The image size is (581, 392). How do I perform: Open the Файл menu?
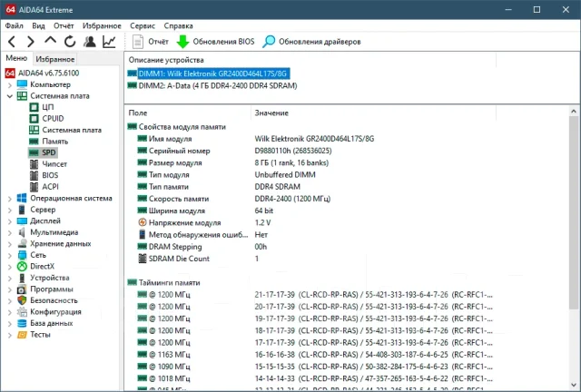pyautogui.click(x=15, y=26)
